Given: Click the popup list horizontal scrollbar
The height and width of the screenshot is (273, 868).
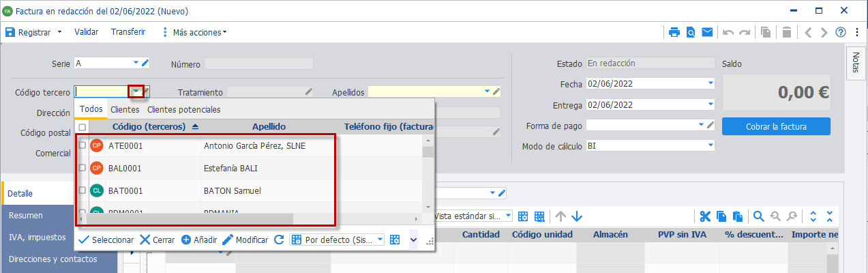Looking at the screenshot, I should [x=189, y=218].
